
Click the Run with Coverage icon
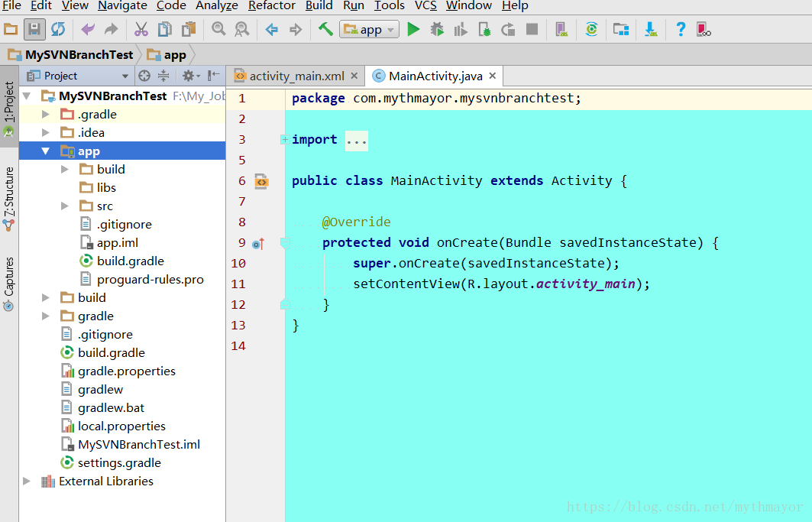[x=461, y=30]
